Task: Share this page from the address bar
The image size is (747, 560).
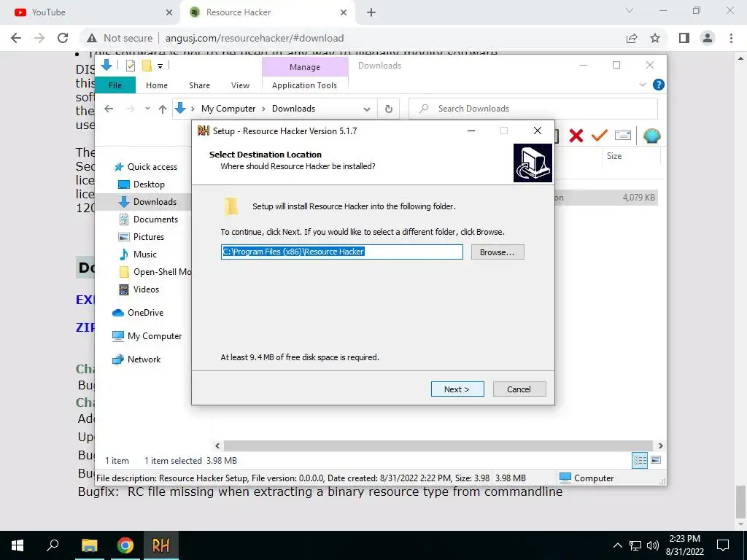Action: coord(632,38)
